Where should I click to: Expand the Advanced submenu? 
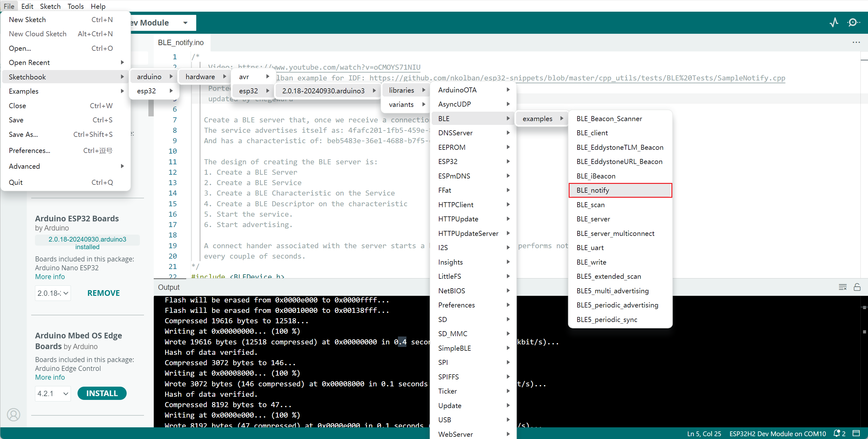(66, 166)
